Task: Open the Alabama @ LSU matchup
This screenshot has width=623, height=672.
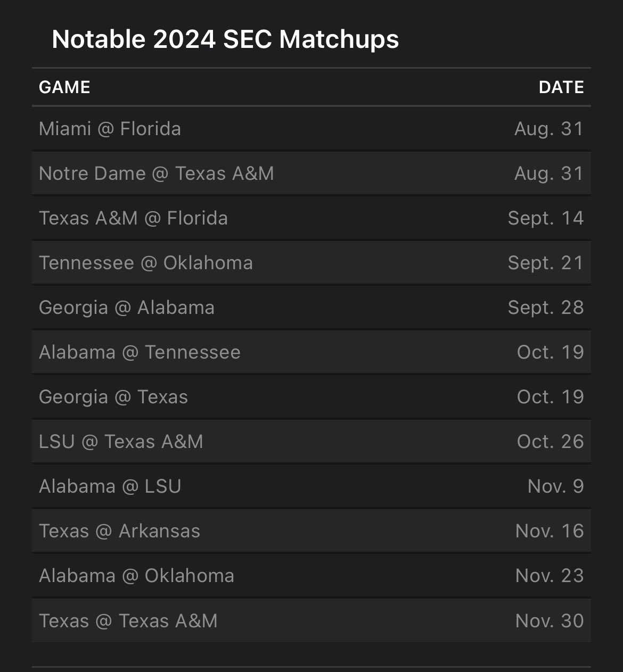Action: pyautogui.click(x=311, y=486)
